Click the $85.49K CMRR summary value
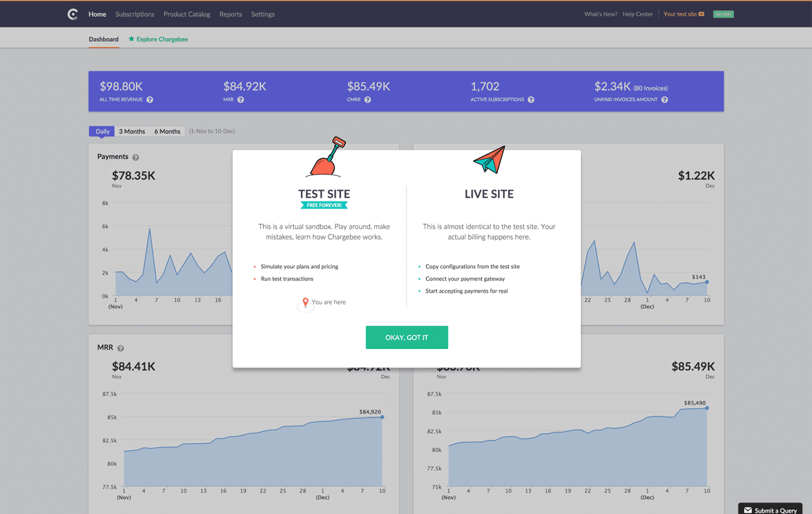The image size is (812, 514). click(x=369, y=86)
